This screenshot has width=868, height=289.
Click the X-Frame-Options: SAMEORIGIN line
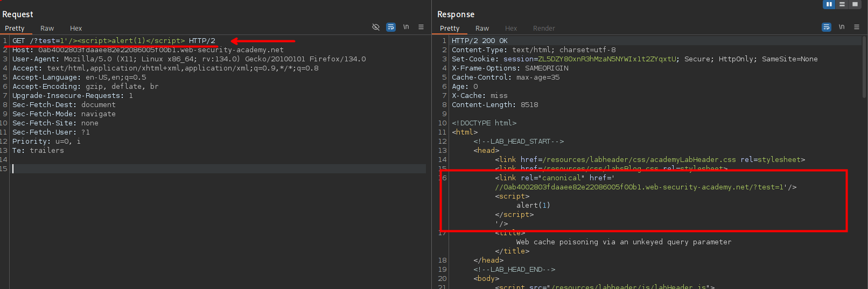point(510,68)
